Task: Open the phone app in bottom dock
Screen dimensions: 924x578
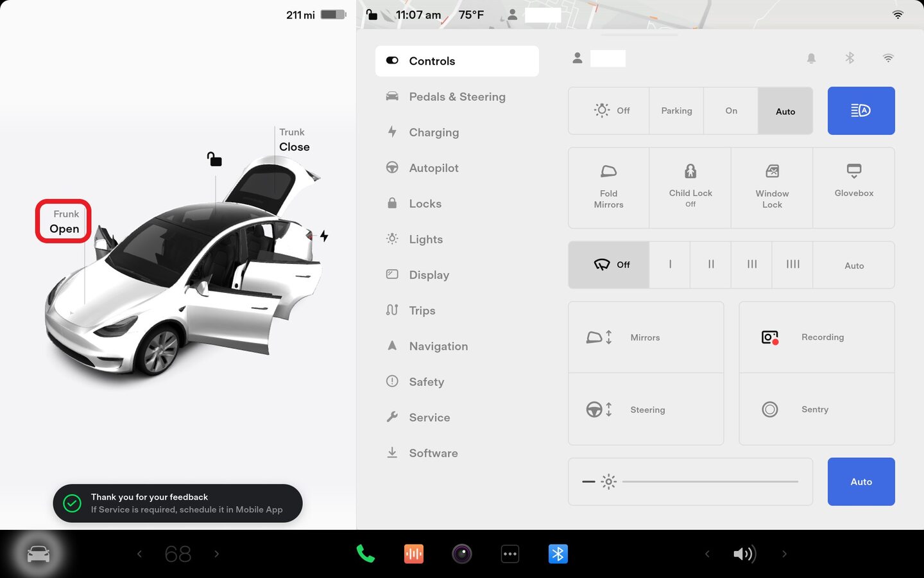Action: tap(365, 554)
